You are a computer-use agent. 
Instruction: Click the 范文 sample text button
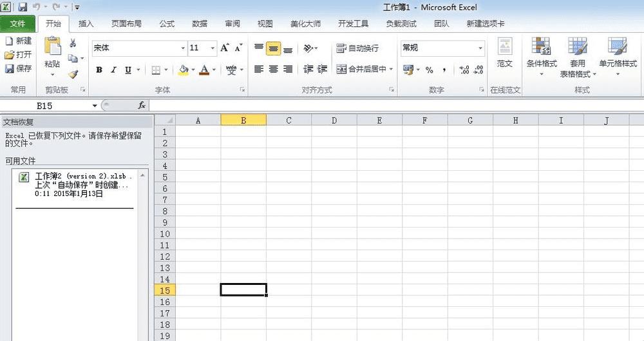point(505,53)
